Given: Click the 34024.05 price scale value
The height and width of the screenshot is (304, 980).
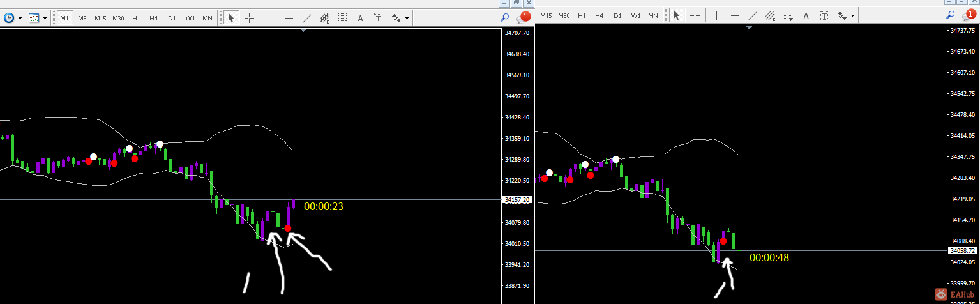Looking at the screenshot, I should [x=963, y=262].
